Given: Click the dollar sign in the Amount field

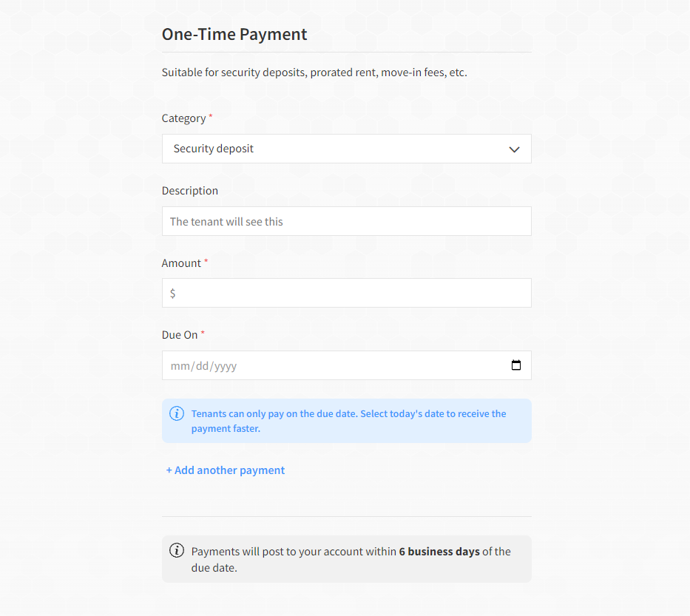Looking at the screenshot, I should (172, 293).
